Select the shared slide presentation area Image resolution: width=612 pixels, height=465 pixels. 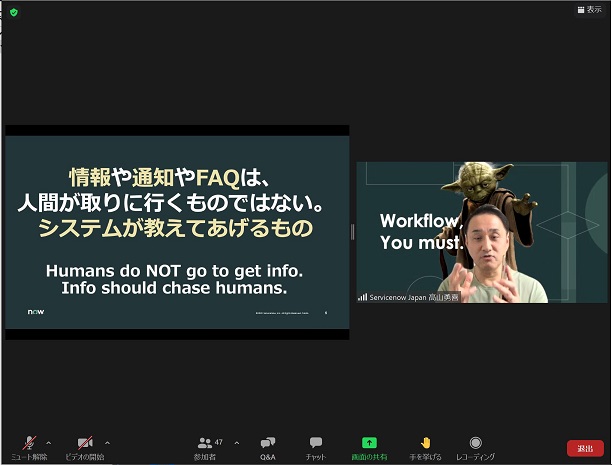point(177,232)
